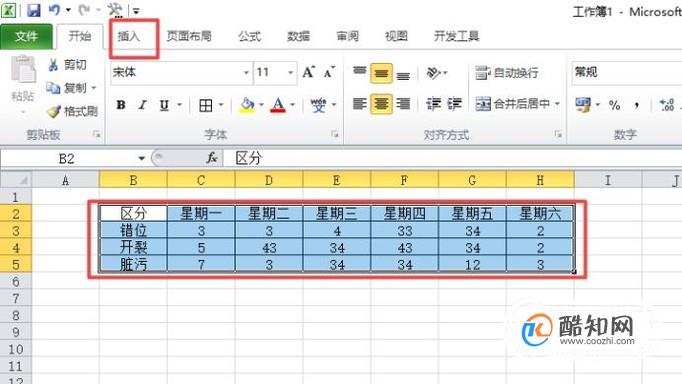Click the Insert Function fx icon

(x=212, y=158)
